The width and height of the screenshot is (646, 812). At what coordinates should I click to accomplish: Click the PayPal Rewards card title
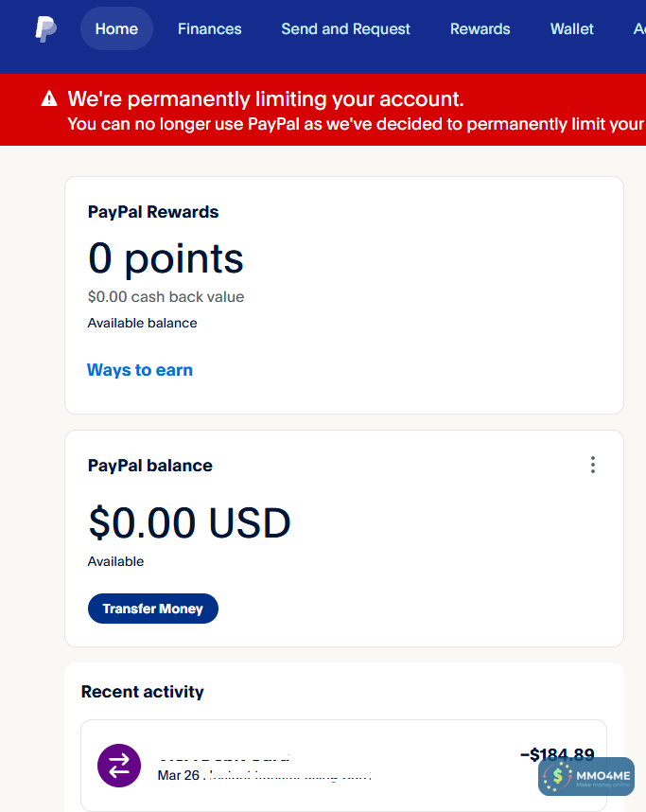click(x=153, y=212)
